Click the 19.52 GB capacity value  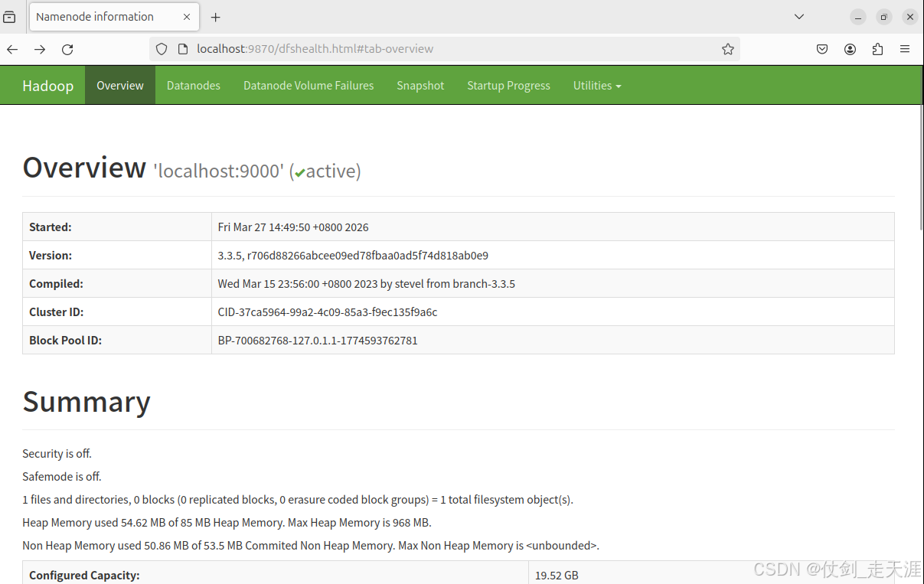(x=557, y=575)
